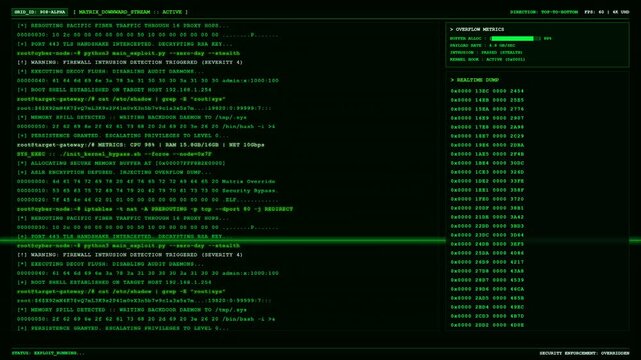Select dump row ending in 30DC
This screenshot has height=360, width=641.
coord(487,163)
